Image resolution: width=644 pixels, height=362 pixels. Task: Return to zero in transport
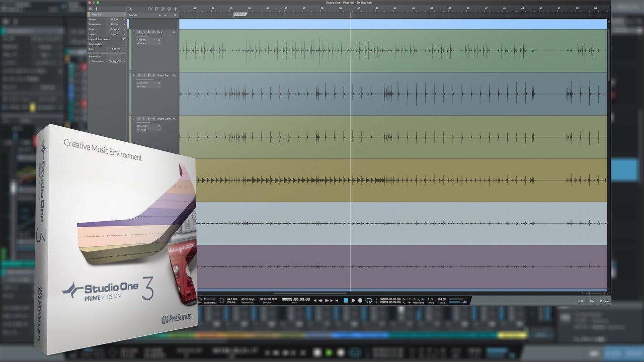[337, 300]
